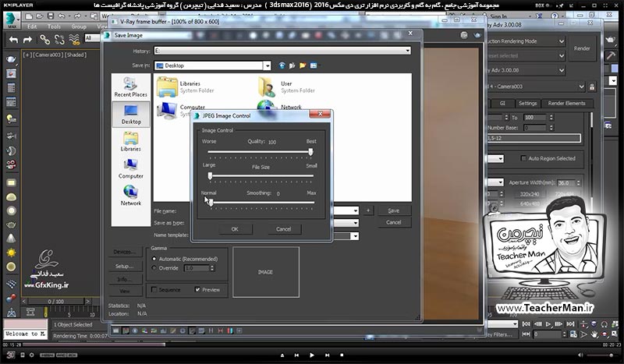
Task: Click the 320x240 resolution preset
Action: 530,194
